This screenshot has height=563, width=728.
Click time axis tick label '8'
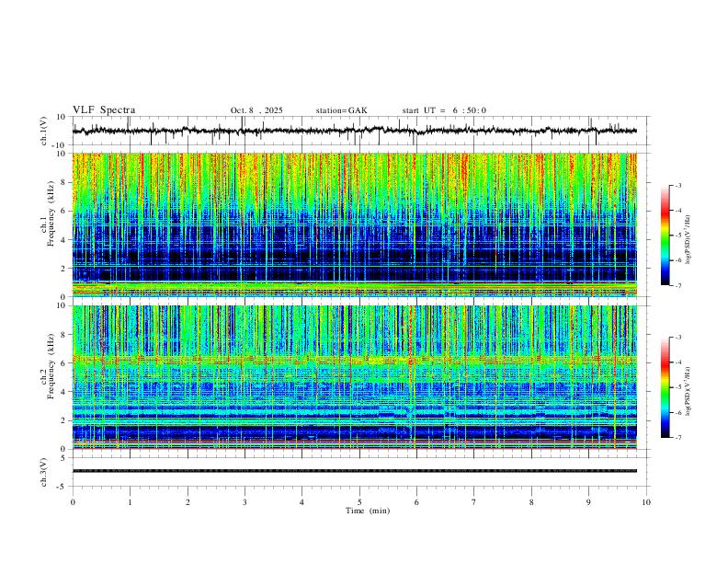(x=531, y=502)
